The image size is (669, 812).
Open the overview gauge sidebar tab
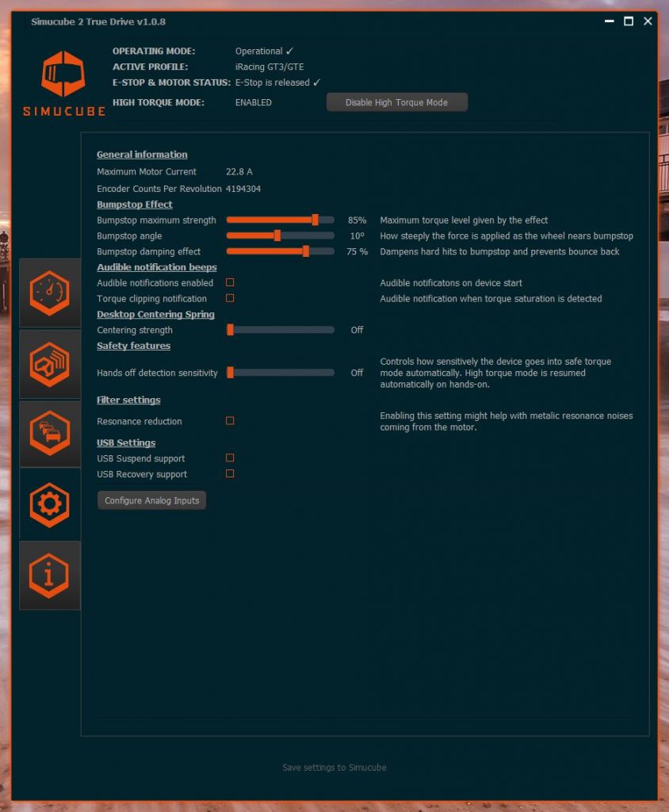(x=50, y=293)
